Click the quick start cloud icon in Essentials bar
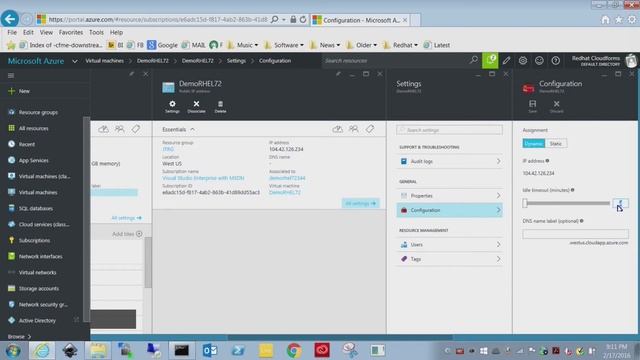Screen dimensions: 640x360 click(338, 129)
